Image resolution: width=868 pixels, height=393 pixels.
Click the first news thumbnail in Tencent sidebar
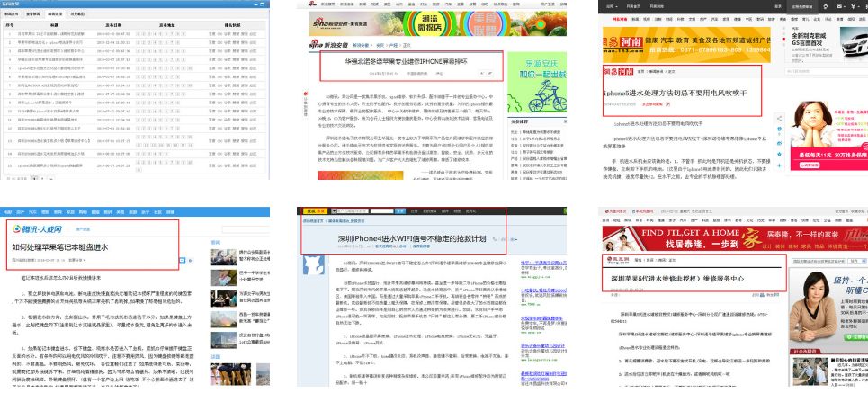[224, 257]
